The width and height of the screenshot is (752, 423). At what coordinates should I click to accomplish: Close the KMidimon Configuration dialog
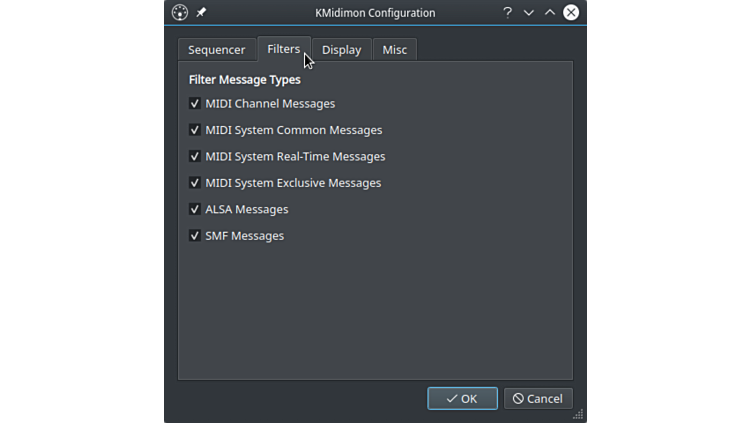click(x=571, y=13)
